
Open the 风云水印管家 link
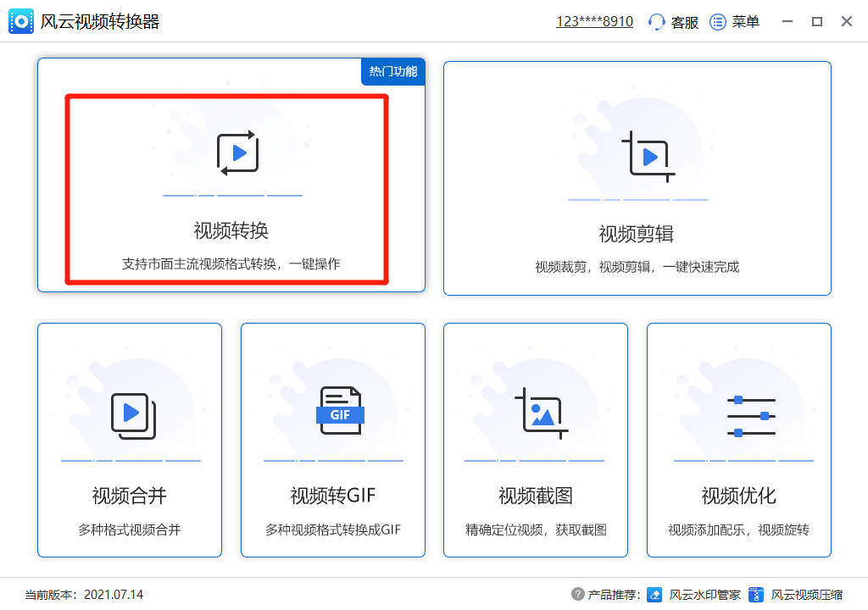[704, 595]
